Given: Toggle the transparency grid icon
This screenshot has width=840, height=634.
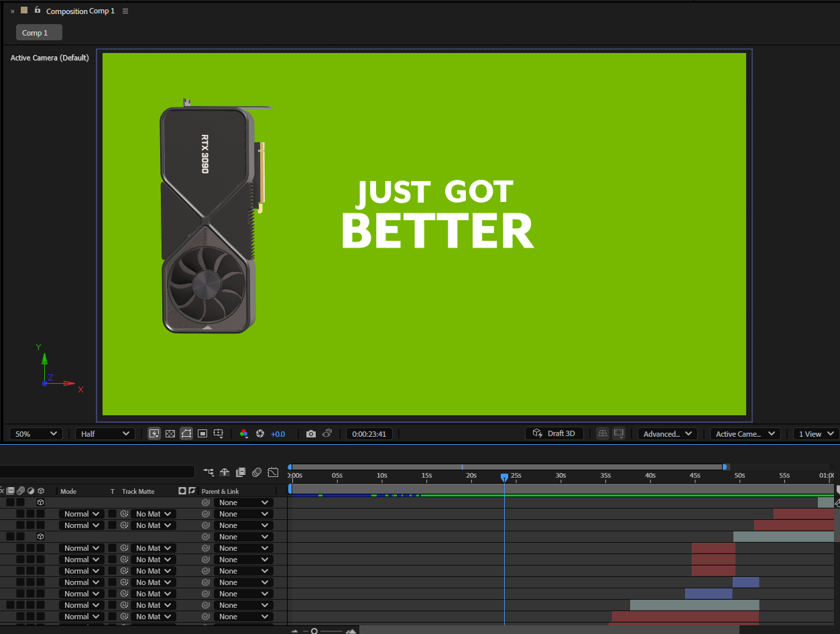Looking at the screenshot, I should coord(170,434).
